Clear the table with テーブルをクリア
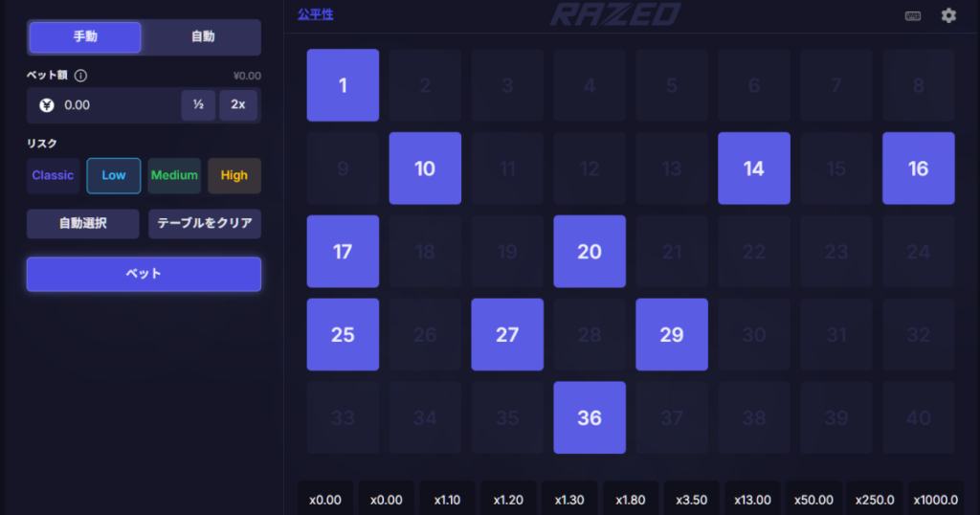Image resolution: width=980 pixels, height=515 pixels. pos(205,223)
